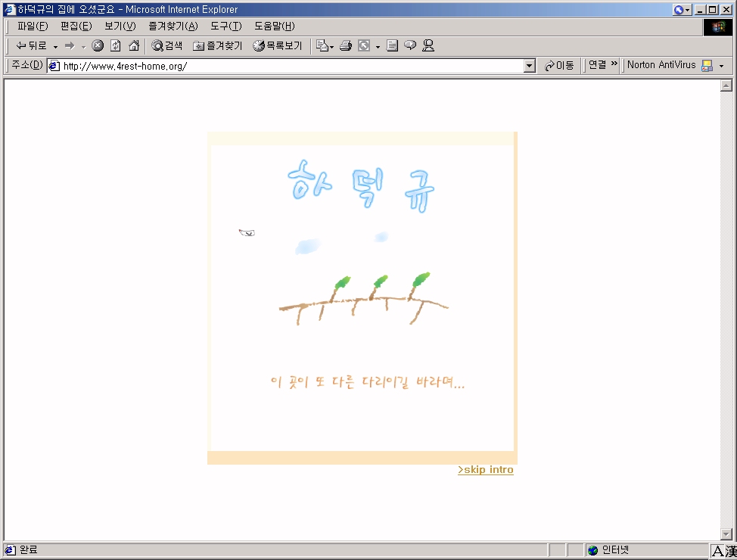
Task: Open the 목록보기 (History) pane
Action: (x=277, y=46)
